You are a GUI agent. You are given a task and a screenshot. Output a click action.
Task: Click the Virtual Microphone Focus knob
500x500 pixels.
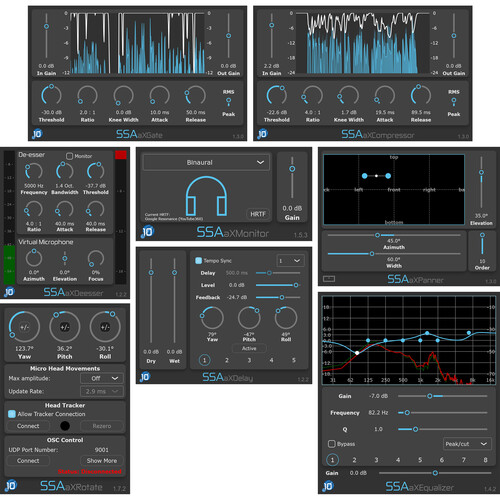coord(96,258)
